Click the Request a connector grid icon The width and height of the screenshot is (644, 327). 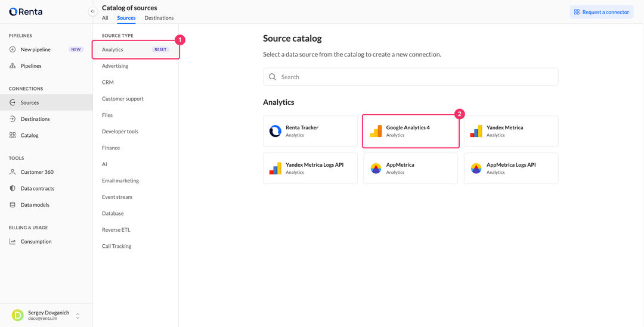[577, 12]
